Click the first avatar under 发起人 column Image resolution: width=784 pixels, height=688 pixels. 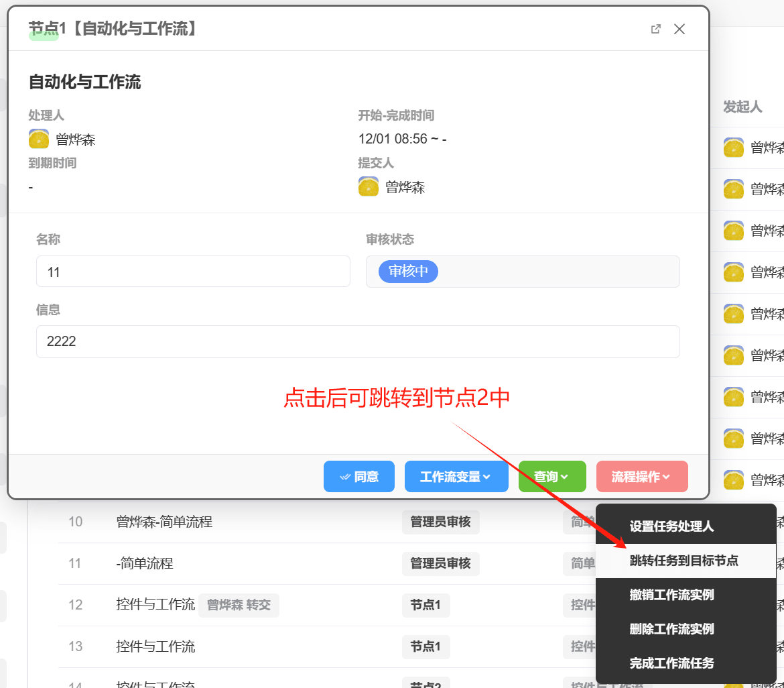tap(734, 148)
